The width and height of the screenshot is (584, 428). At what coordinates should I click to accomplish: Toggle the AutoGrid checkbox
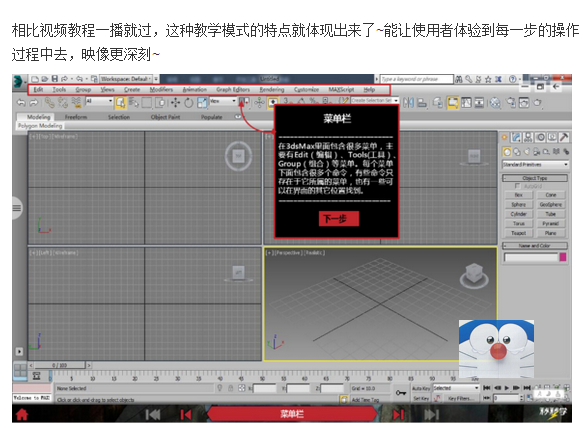coord(517,186)
